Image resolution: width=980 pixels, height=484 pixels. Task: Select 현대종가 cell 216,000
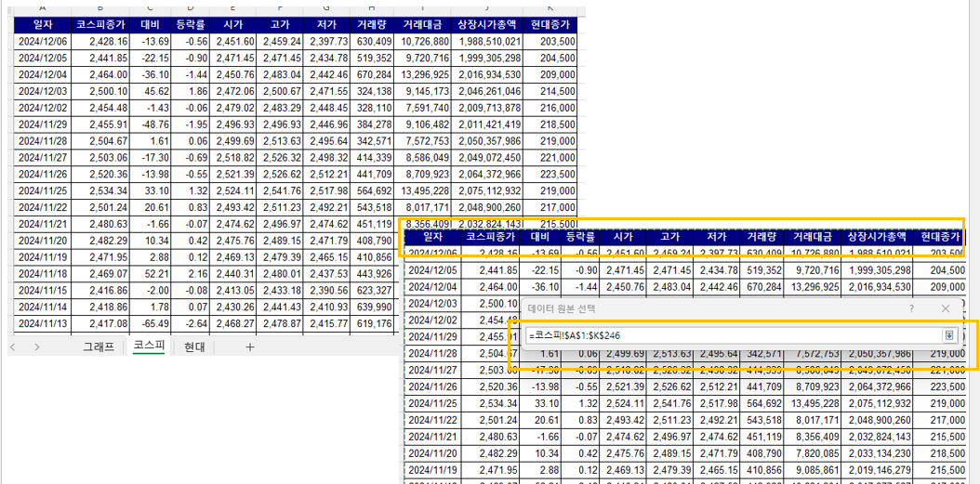[x=550, y=108]
